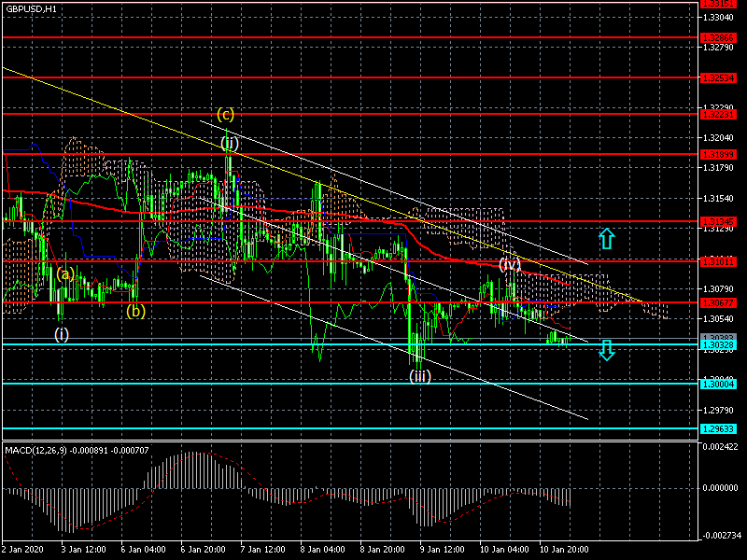Click the 1.32790 price scale value

pos(718,48)
